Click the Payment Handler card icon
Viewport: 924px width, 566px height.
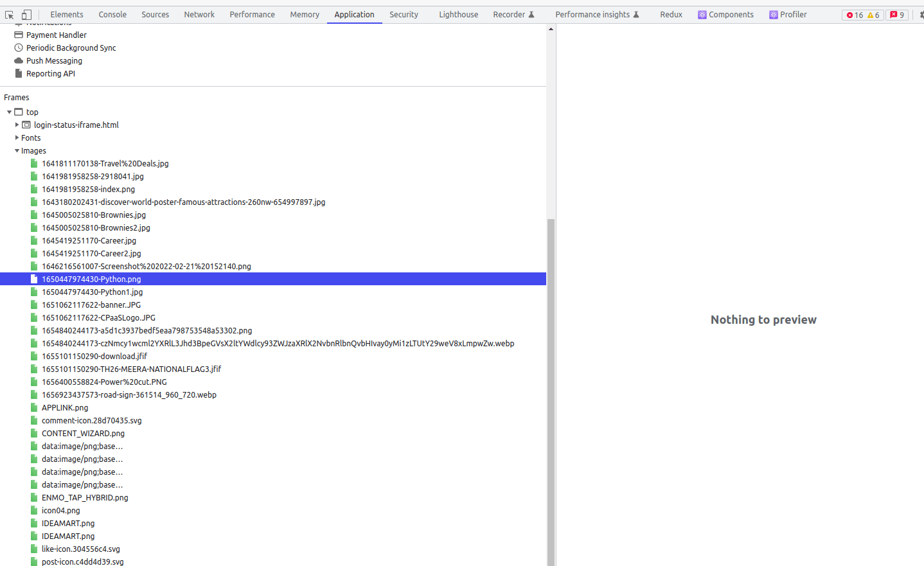pos(17,35)
